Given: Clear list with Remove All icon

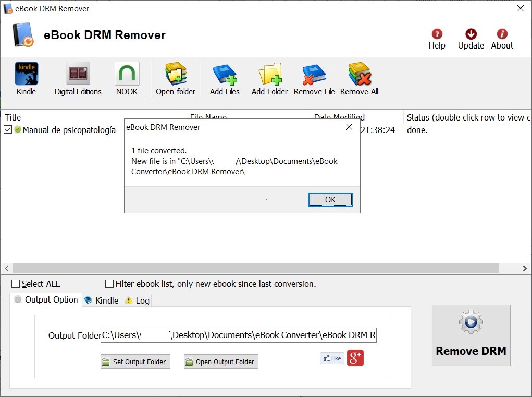Looking at the screenshot, I should tap(360, 74).
